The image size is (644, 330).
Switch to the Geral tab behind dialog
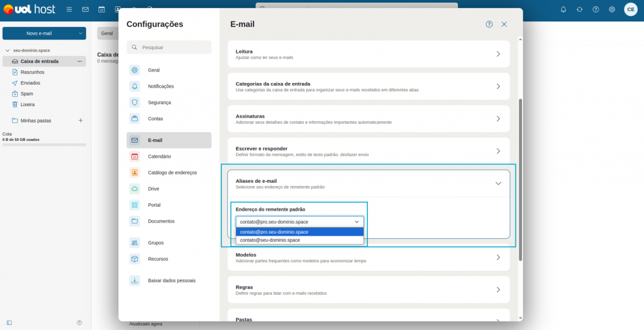click(108, 33)
